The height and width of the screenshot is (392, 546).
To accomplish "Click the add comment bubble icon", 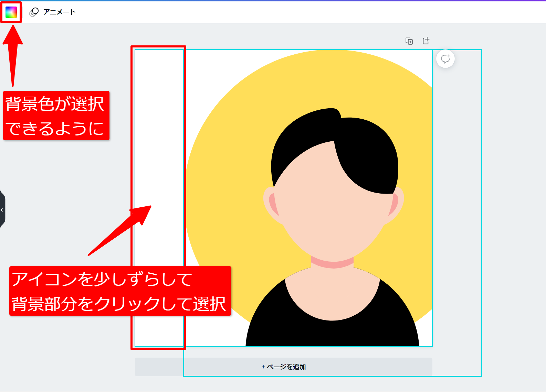I will 445,59.
